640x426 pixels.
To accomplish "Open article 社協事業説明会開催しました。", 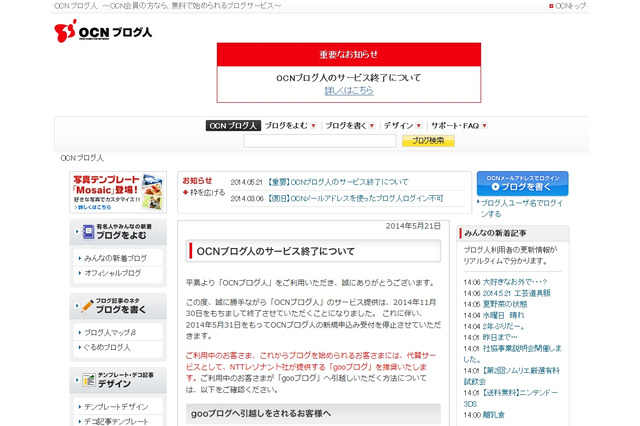I will point(513,354).
